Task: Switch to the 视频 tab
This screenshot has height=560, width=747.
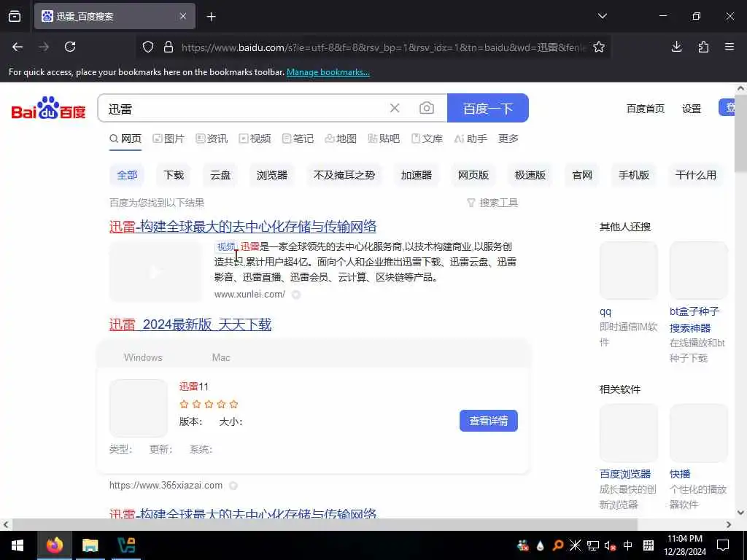Action: [255, 139]
